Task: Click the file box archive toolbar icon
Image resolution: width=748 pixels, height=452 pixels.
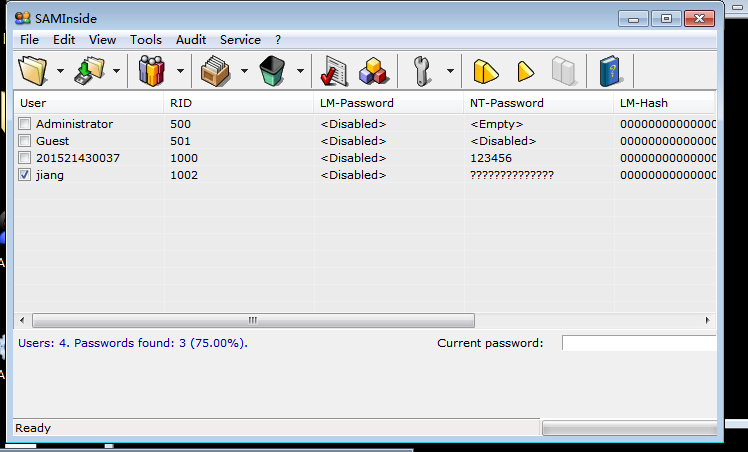Action: [x=216, y=71]
